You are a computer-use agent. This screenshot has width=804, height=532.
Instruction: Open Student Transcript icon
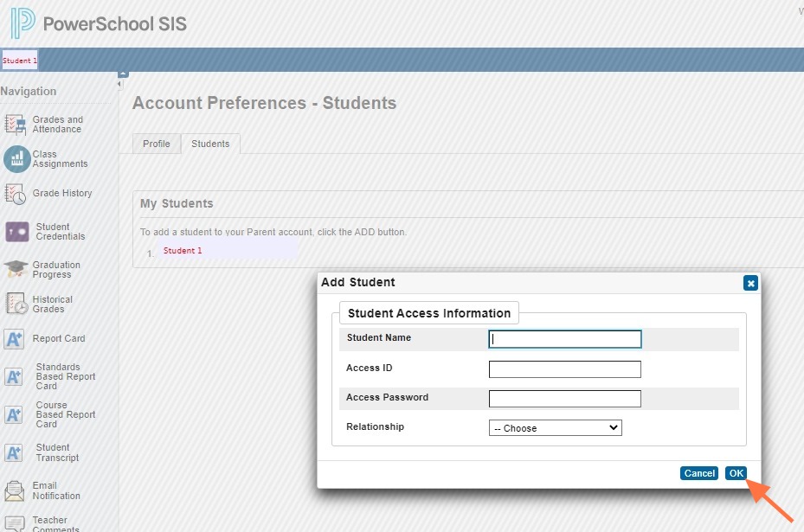[14, 452]
